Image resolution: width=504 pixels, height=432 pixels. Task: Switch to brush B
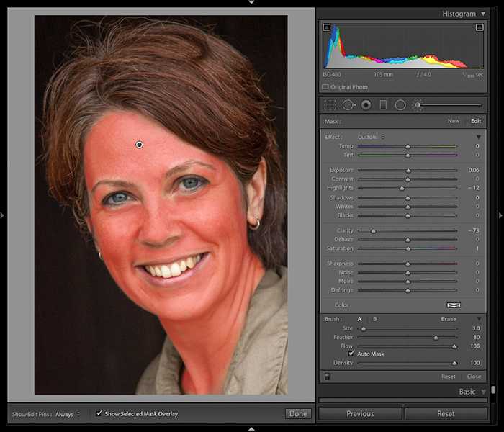point(375,319)
